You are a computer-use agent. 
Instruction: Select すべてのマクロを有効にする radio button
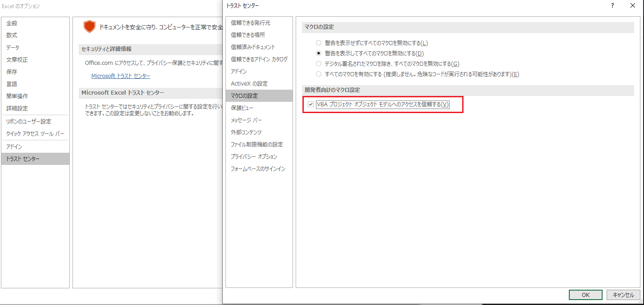click(x=319, y=74)
